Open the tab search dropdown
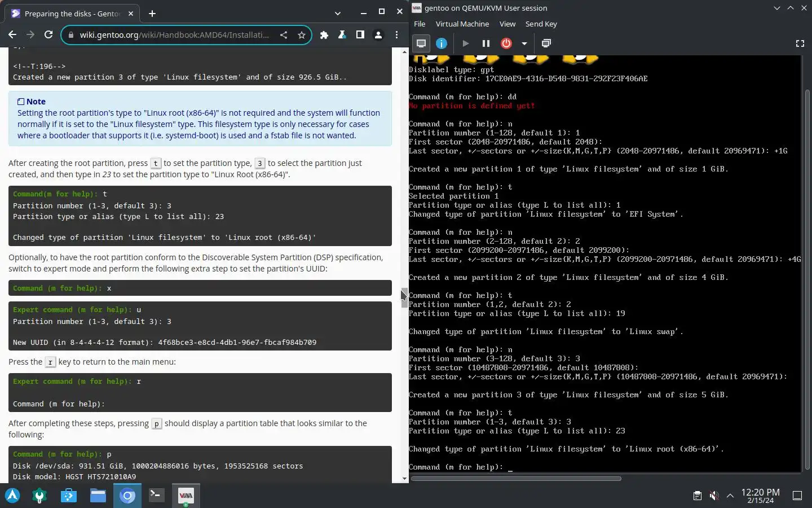Image resolution: width=812 pixels, height=508 pixels. pyautogui.click(x=337, y=13)
